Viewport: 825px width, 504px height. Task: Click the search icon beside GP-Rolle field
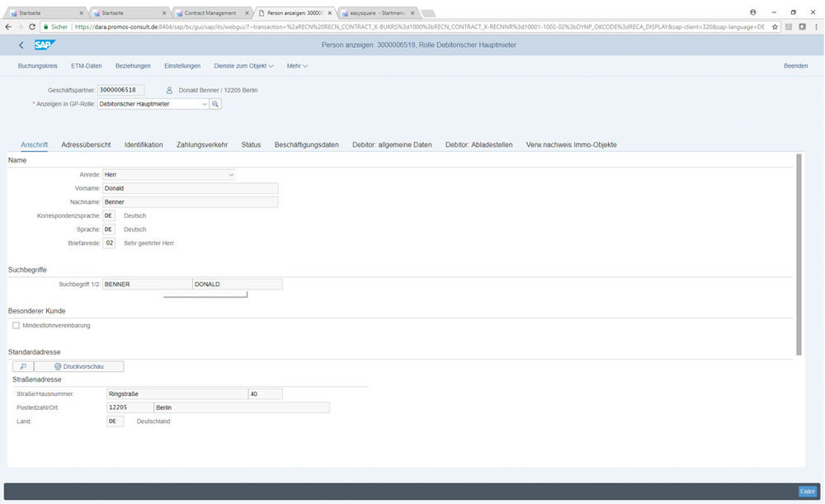click(x=215, y=104)
